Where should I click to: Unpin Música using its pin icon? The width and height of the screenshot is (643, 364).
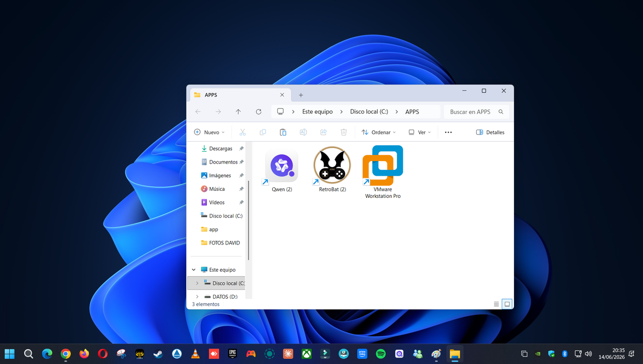[x=241, y=189]
